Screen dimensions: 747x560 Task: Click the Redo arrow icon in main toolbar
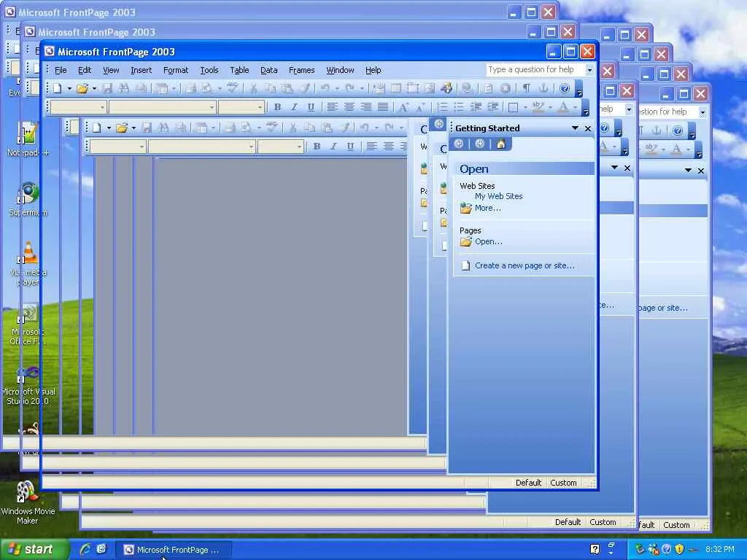350,88
